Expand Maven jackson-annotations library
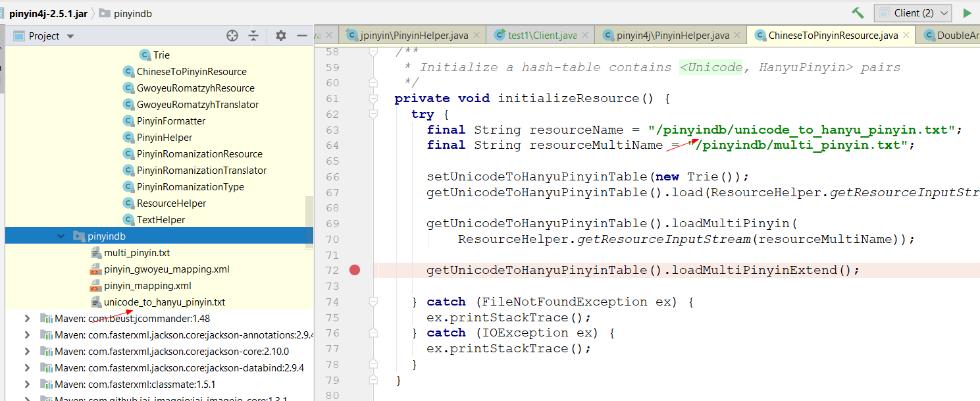 (x=26, y=335)
